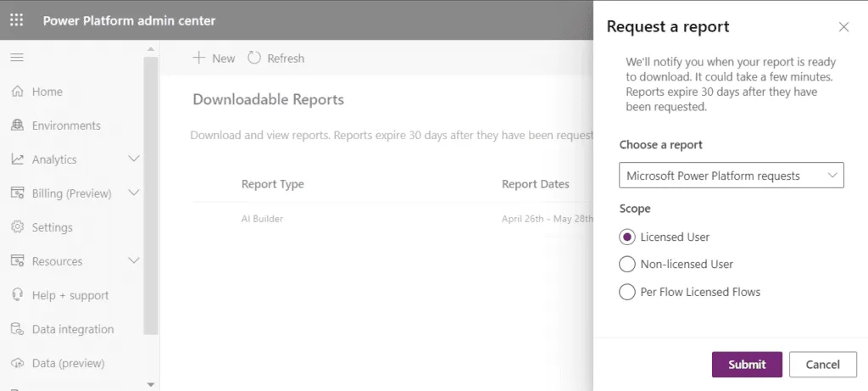This screenshot has width=868, height=391.
Task: Submit the report request
Action: (747, 365)
